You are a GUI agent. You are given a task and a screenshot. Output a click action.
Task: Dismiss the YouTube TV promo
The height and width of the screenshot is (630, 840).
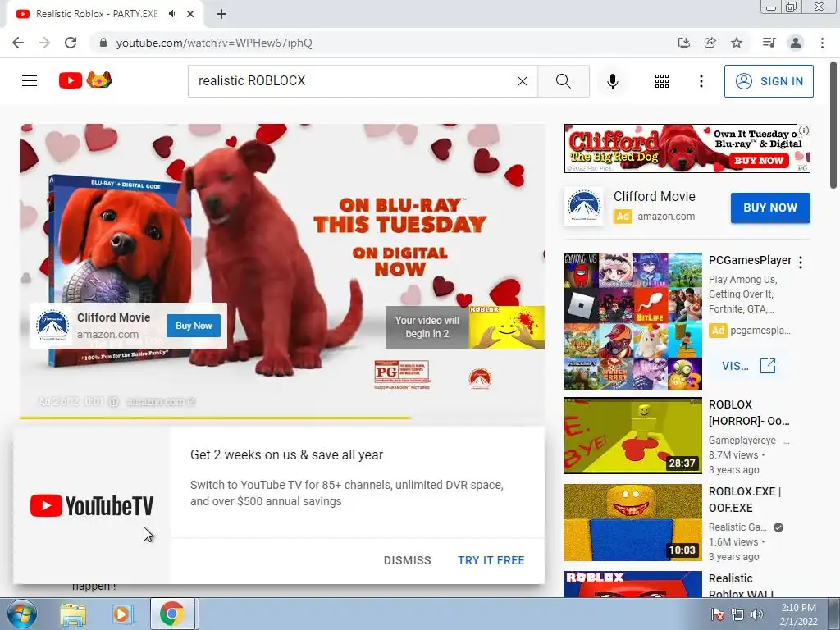[x=407, y=560]
